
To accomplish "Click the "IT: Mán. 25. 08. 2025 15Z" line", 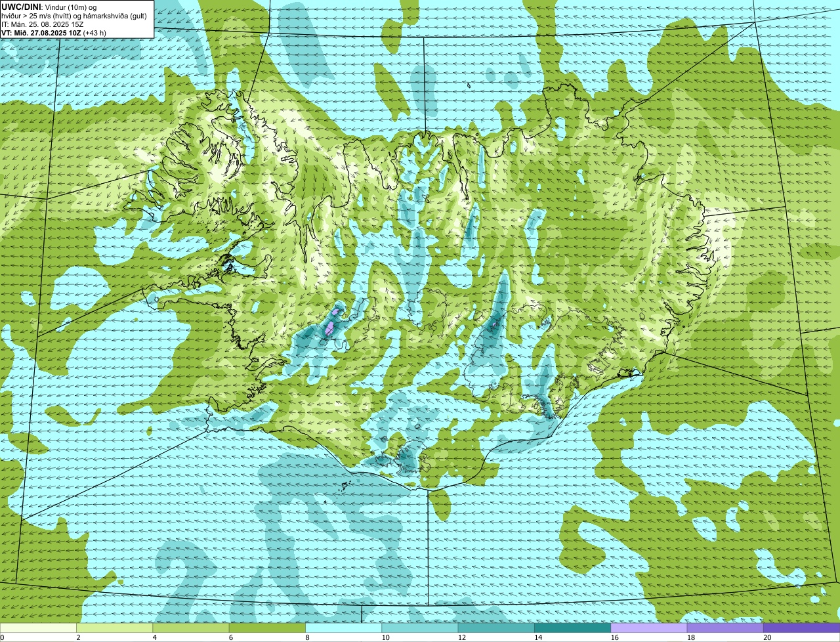I will (x=43, y=24).
